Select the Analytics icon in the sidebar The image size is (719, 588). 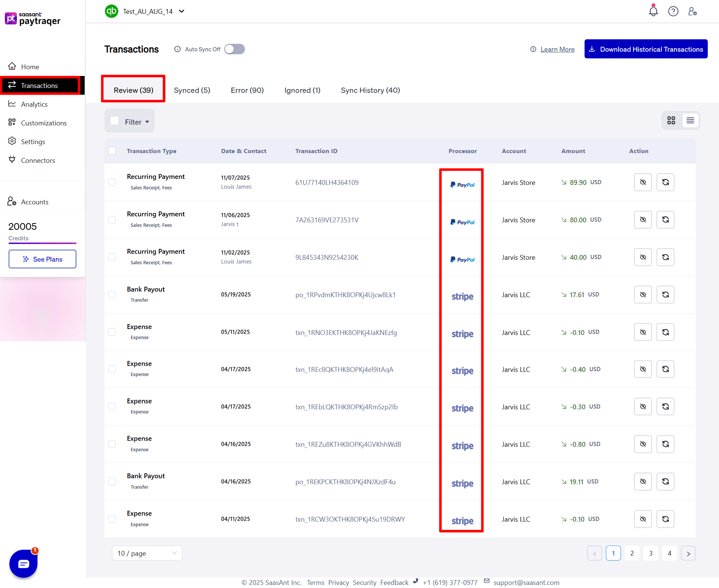tap(12, 104)
